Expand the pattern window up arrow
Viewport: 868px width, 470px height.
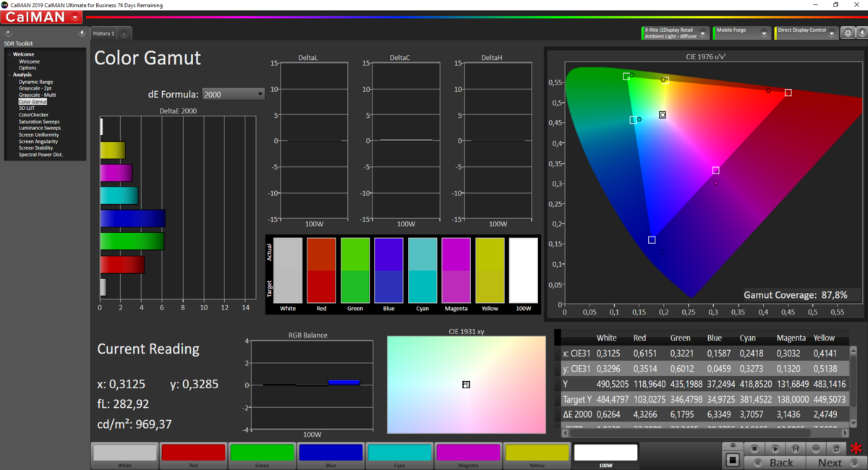(x=733, y=445)
